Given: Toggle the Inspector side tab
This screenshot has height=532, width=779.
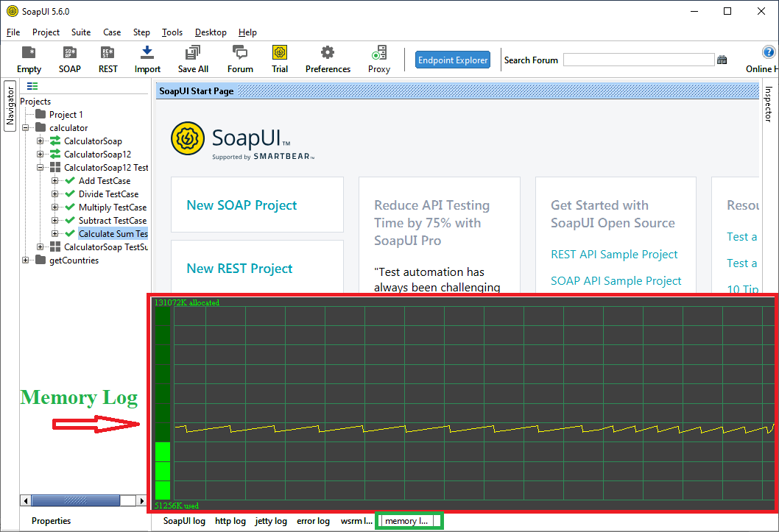Looking at the screenshot, I should click(768, 104).
